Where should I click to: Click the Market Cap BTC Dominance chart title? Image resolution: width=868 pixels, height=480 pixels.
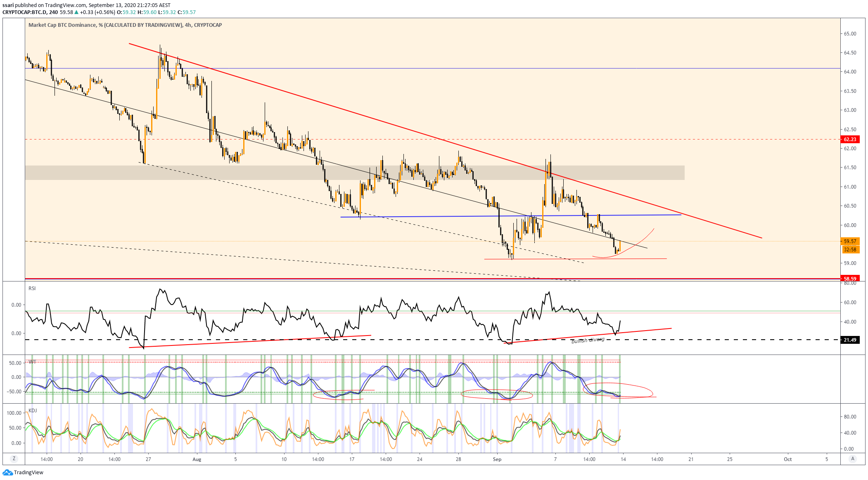[125, 25]
